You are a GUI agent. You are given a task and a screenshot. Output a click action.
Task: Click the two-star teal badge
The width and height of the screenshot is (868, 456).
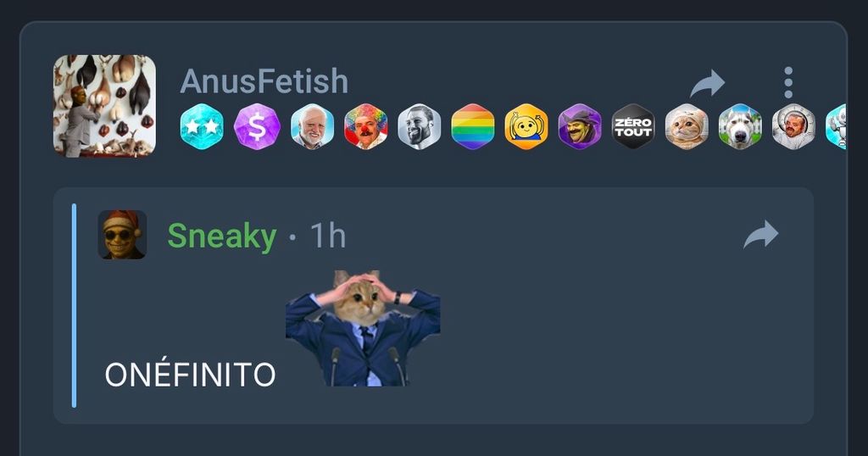202,127
